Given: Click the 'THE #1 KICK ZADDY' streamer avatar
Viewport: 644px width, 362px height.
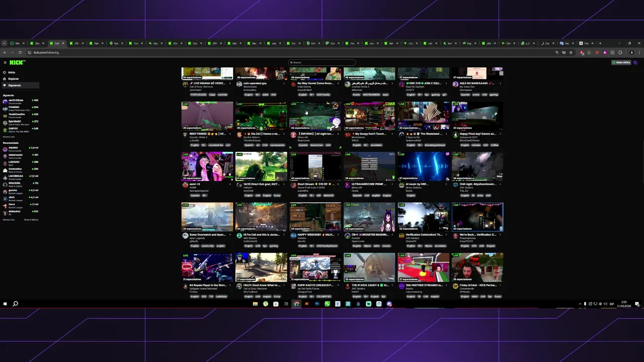Looking at the screenshot, I should [348, 286].
